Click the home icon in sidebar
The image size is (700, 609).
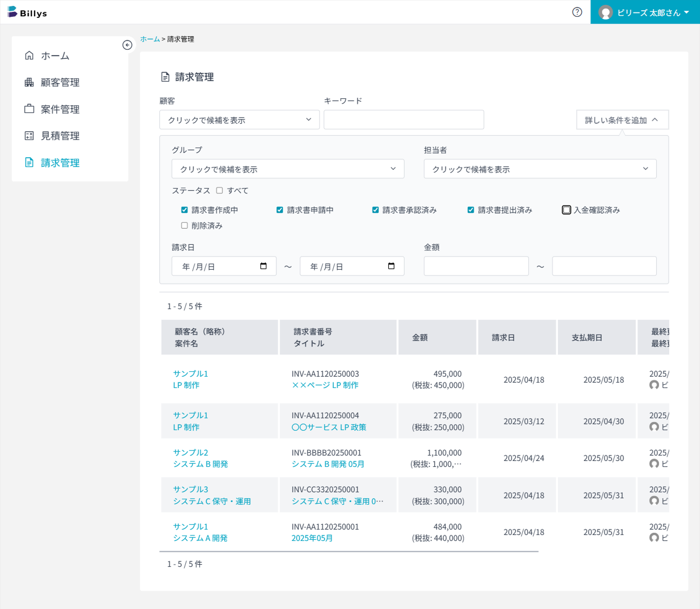coord(29,55)
